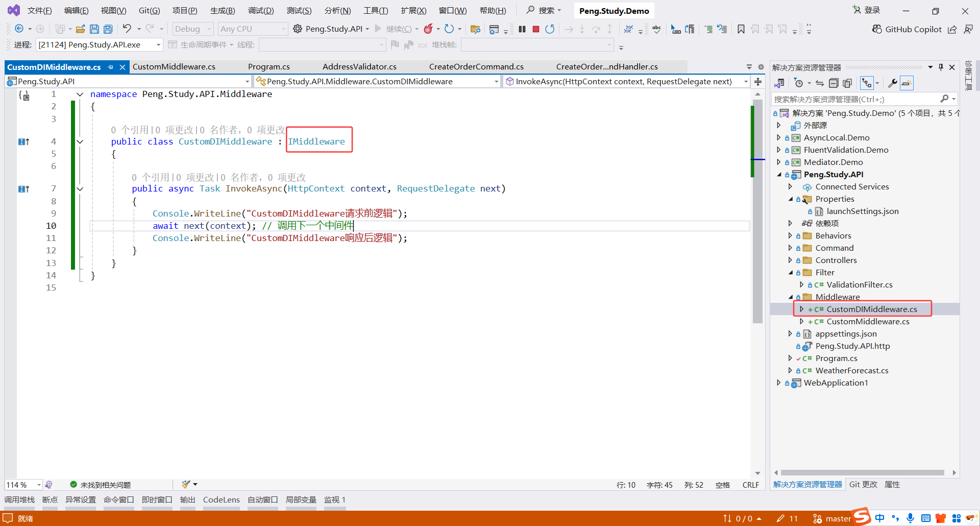
Task: Click the Solution Explorer home/switch views icon
Action: tap(779, 83)
